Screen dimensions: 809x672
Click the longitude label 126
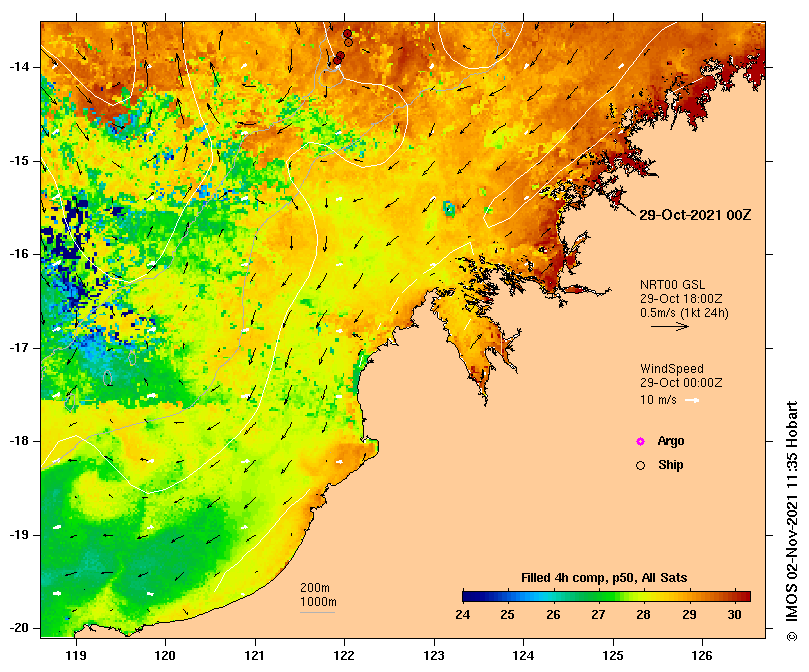[x=702, y=656]
